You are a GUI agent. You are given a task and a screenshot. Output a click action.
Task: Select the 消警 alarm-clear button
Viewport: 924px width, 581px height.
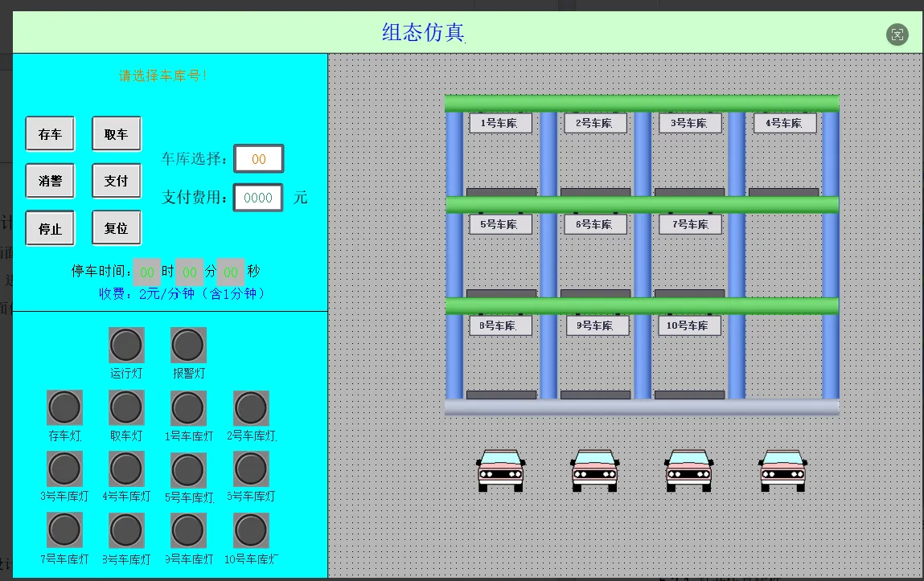coord(50,181)
